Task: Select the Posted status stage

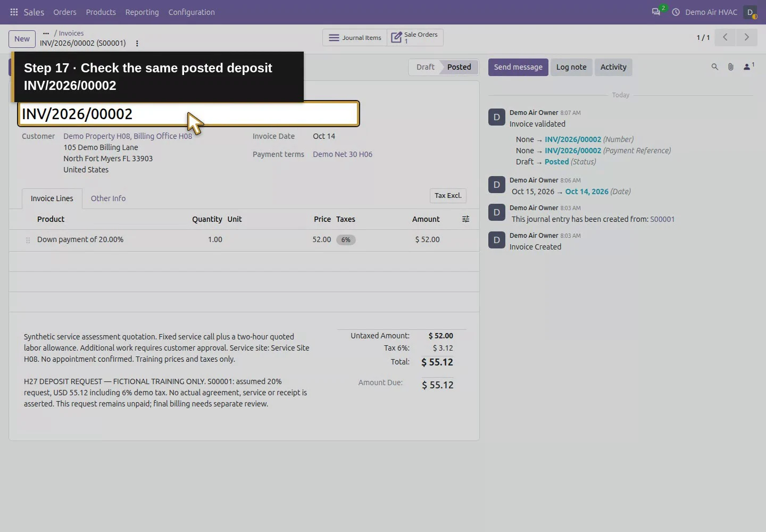Action: 459,67
